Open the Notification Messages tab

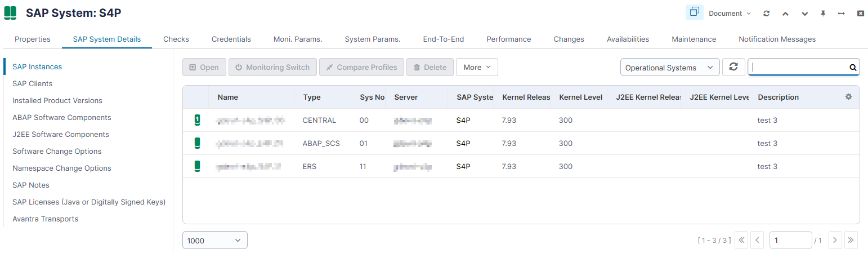coord(777,39)
